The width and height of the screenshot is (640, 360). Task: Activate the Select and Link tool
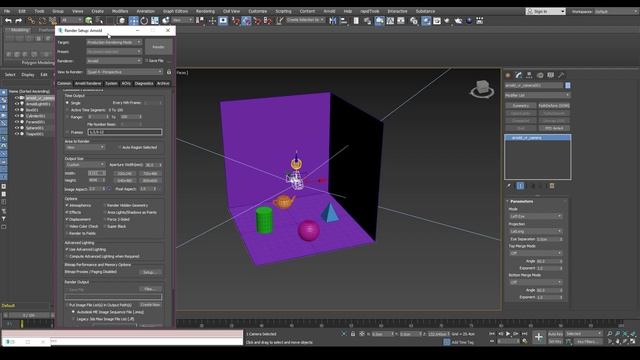click(x=31, y=20)
